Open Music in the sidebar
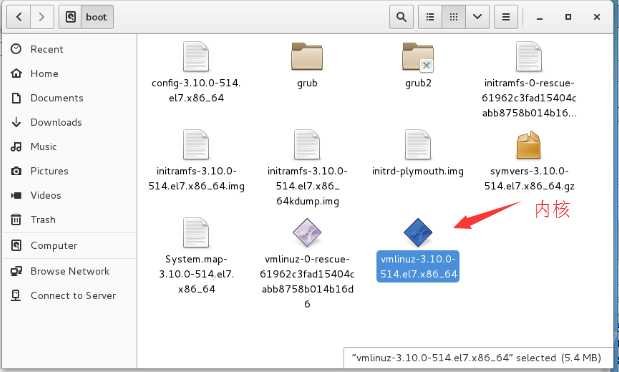This screenshot has height=372, width=619. coord(69,147)
